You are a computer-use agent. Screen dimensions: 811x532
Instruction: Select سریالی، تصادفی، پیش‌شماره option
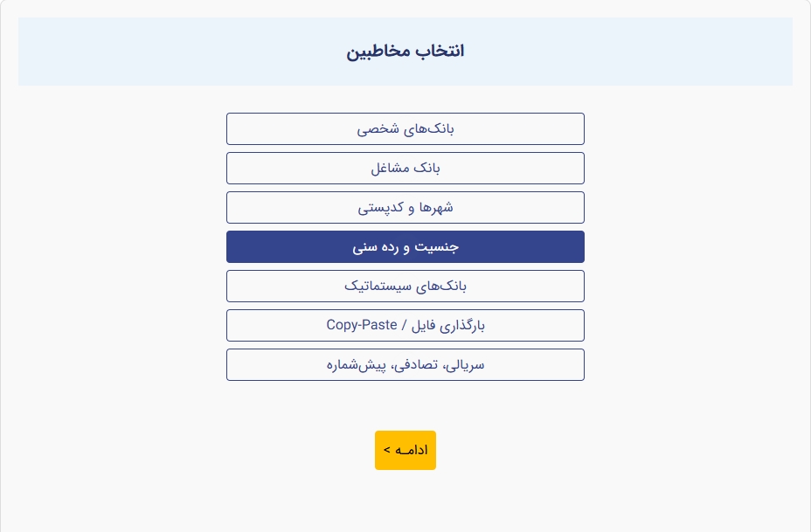(405, 364)
